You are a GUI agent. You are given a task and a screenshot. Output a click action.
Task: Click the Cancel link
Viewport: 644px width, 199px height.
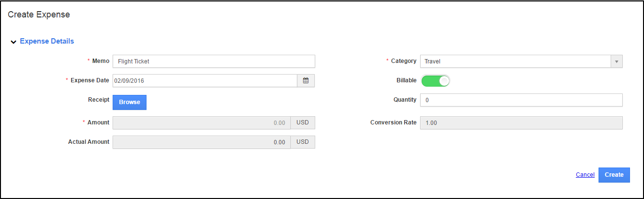click(x=585, y=175)
